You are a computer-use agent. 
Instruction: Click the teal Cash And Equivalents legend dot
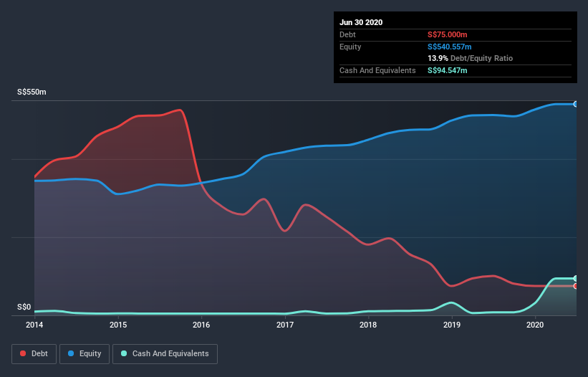coord(124,353)
